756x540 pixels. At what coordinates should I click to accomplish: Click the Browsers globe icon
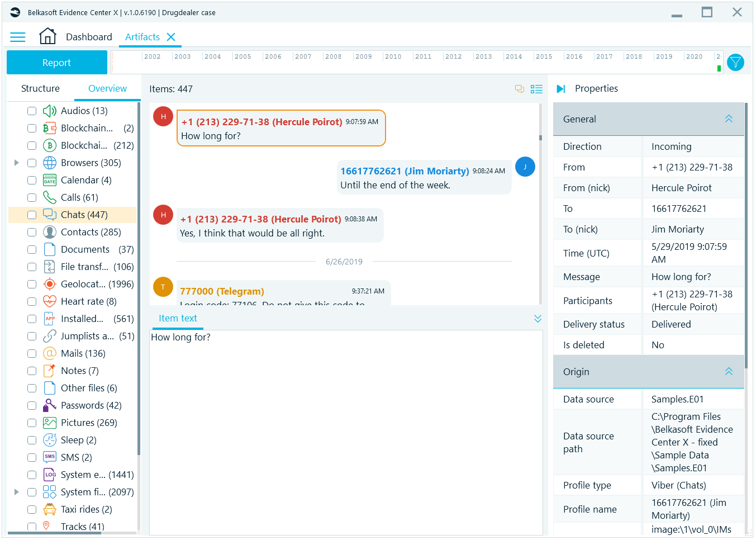[x=50, y=163]
